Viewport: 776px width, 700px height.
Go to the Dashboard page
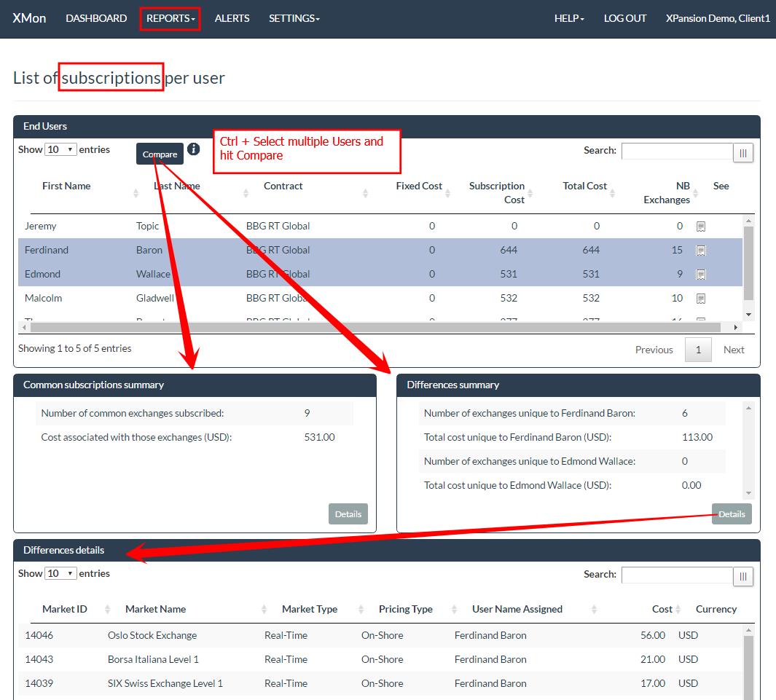tap(96, 18)
